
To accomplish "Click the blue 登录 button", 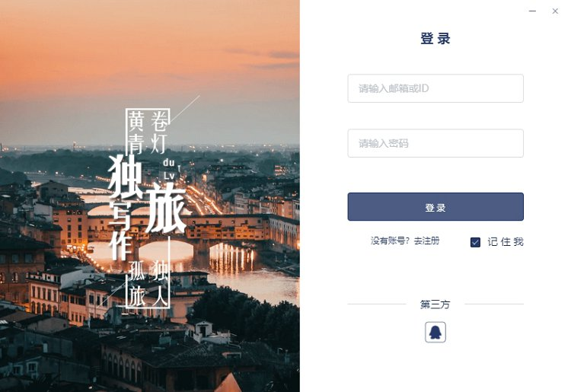I will 435,207.
